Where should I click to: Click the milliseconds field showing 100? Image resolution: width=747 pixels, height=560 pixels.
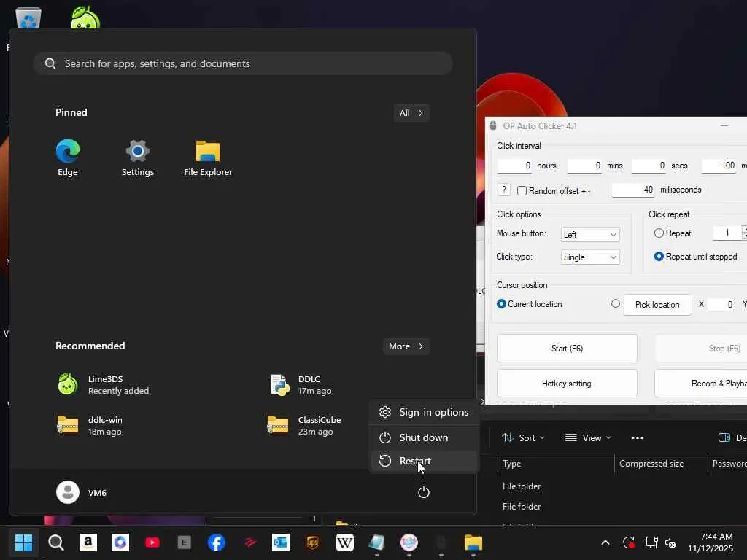[719, 166]
